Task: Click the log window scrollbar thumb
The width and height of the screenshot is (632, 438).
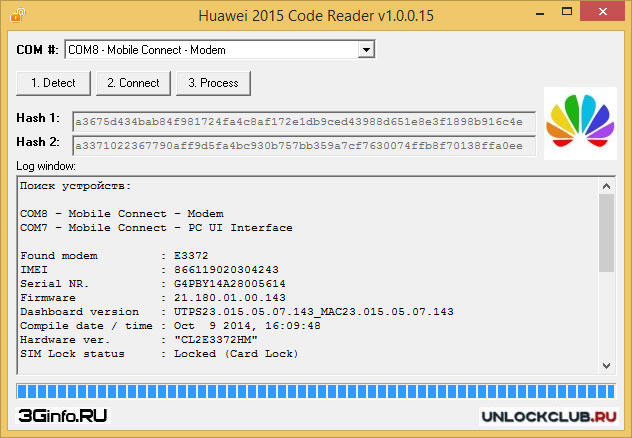Action: (x=607, y=233)
